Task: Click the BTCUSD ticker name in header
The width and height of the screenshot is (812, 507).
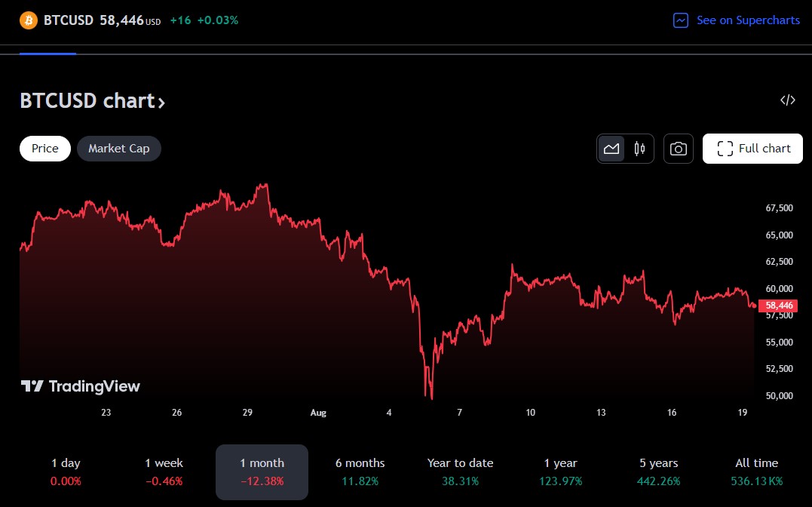Action: click(69, 20)
